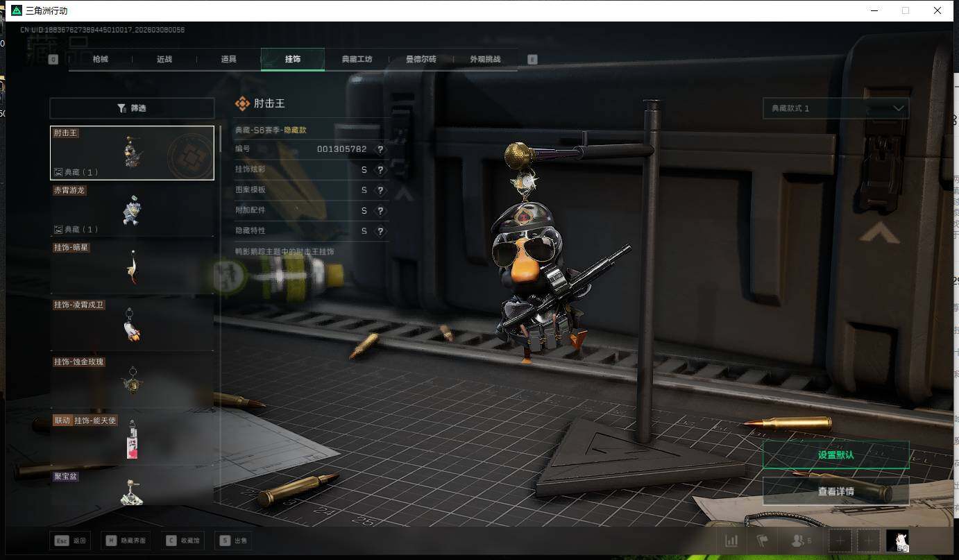This screenshot has height=560, width=959.
Task: Open the friends icon showing 5
Action: (x=801, y=541)
